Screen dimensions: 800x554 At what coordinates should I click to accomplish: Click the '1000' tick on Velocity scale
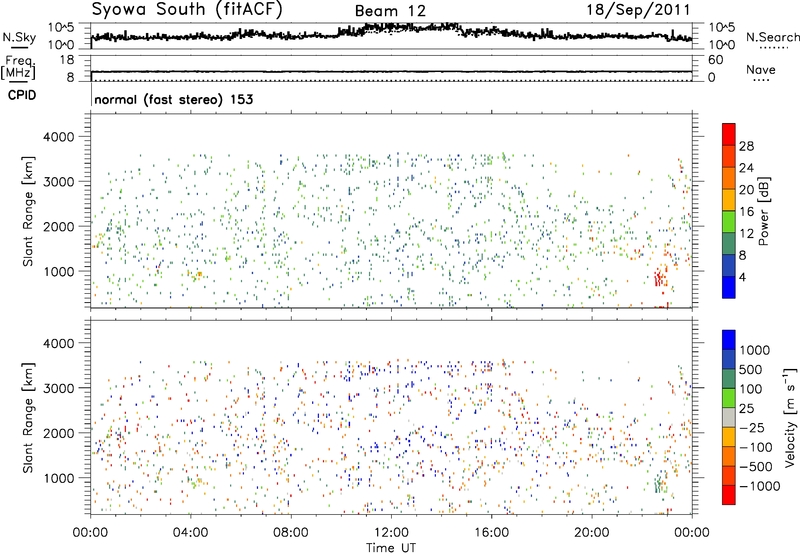(x=754, y=350)
